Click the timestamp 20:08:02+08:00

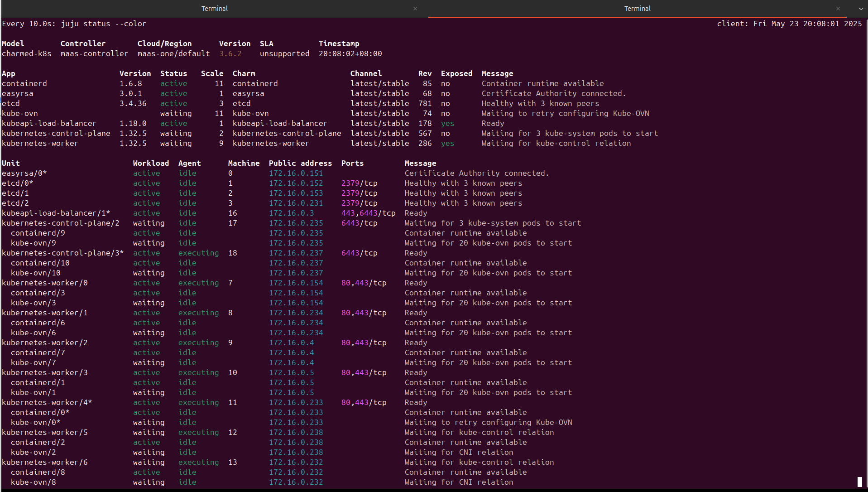pos(350,53)
